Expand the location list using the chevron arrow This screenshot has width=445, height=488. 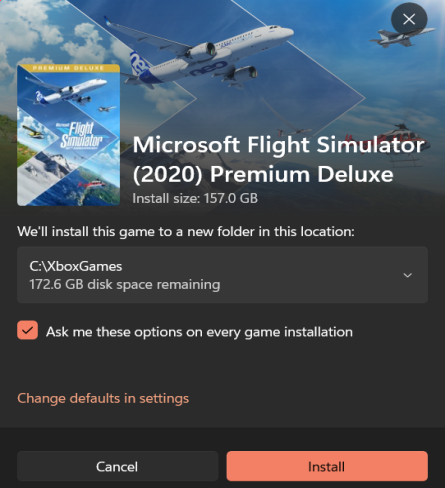[x=407, y=275]
